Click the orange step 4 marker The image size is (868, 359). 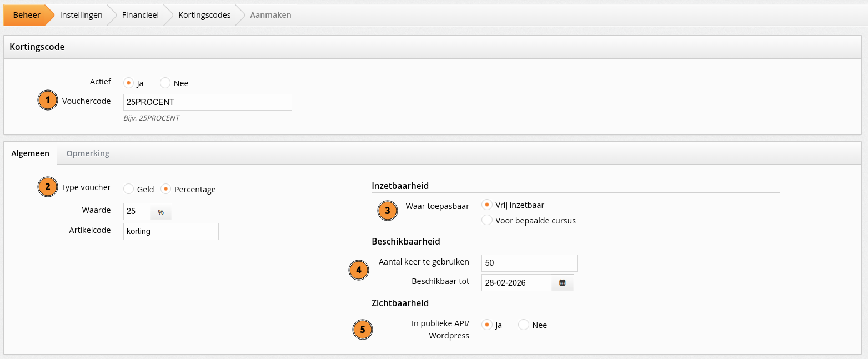[x=359, y=271]
